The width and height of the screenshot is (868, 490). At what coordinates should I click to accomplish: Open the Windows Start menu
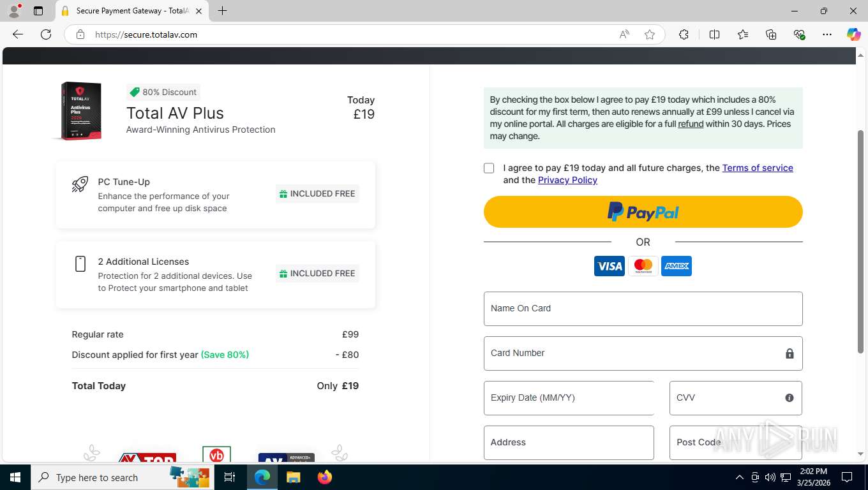pos(15,477)
